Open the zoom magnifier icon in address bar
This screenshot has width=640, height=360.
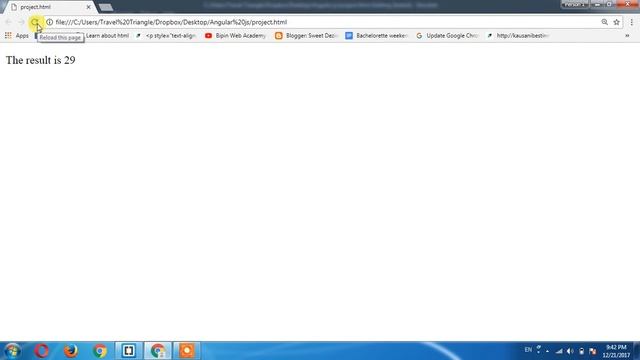604,22
